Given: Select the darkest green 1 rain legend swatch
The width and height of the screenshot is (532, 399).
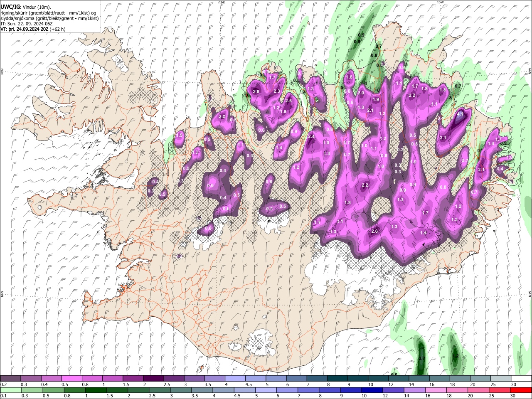Looking at the screenshot, I should point(96,390).
